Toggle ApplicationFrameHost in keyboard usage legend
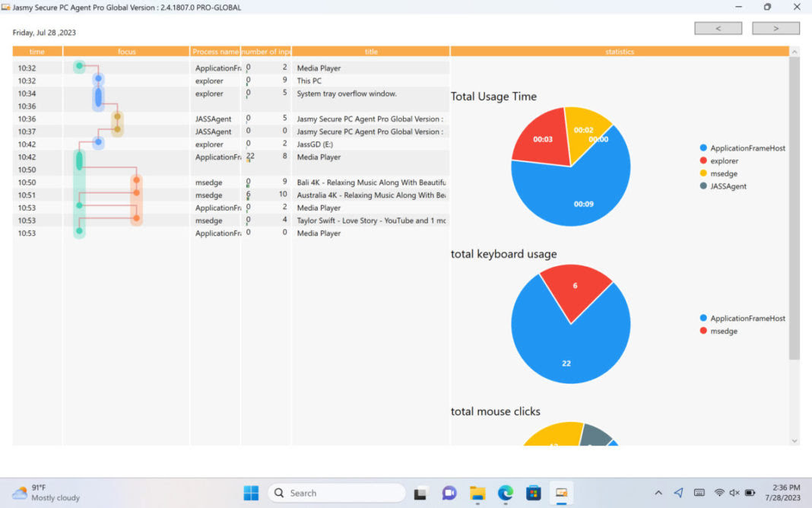This screenshot has width=812, height=508. pos(742,319)
